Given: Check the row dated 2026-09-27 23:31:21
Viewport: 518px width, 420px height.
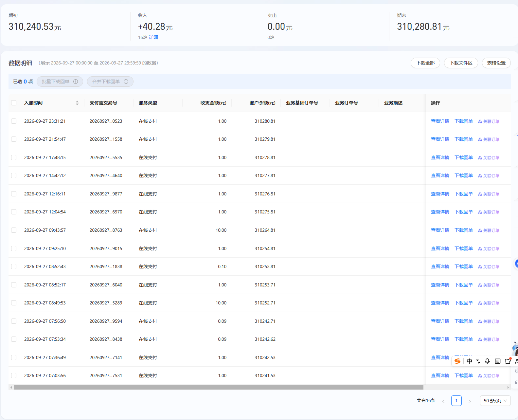Looking at the screenshot, I should tap(14, 121).
